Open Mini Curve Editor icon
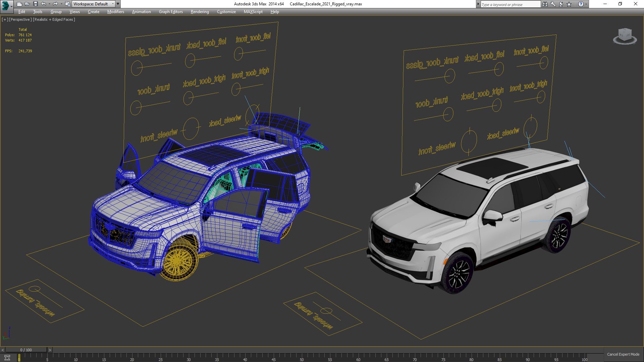The image size is (644, 362). point(7,358)
